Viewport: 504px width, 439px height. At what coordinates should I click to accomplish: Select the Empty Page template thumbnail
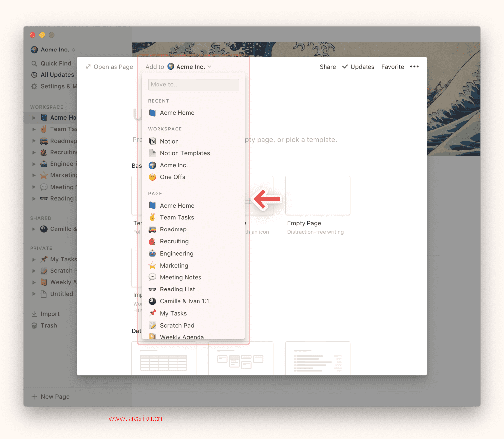point(318,195)
